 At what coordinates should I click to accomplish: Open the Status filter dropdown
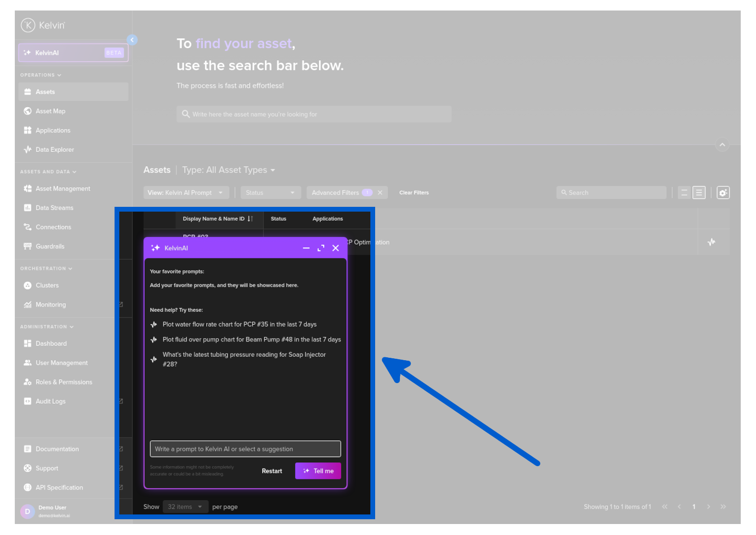pos(270,193)
